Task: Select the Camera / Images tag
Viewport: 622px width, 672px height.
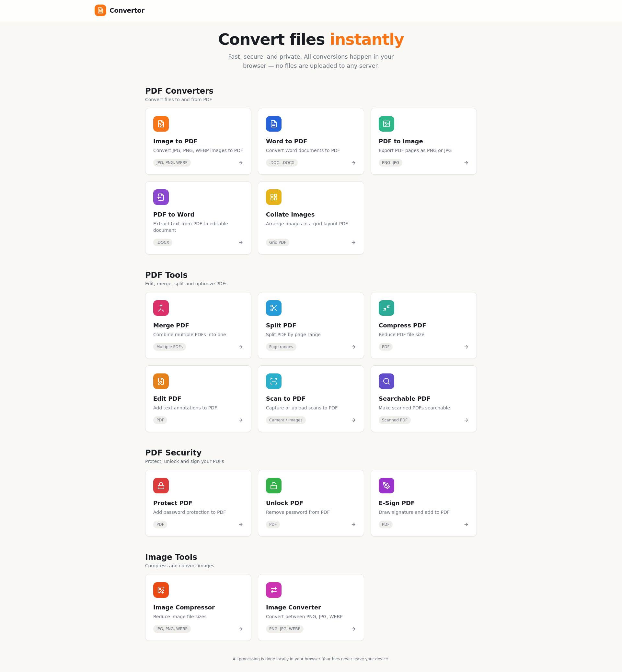Action: [x=286, y=420]
